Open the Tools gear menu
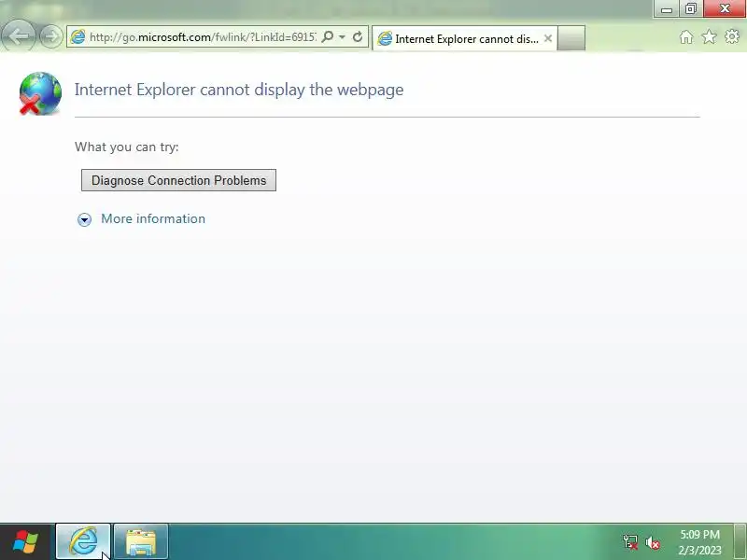This screenshot has height=560, width=747. 732,36
